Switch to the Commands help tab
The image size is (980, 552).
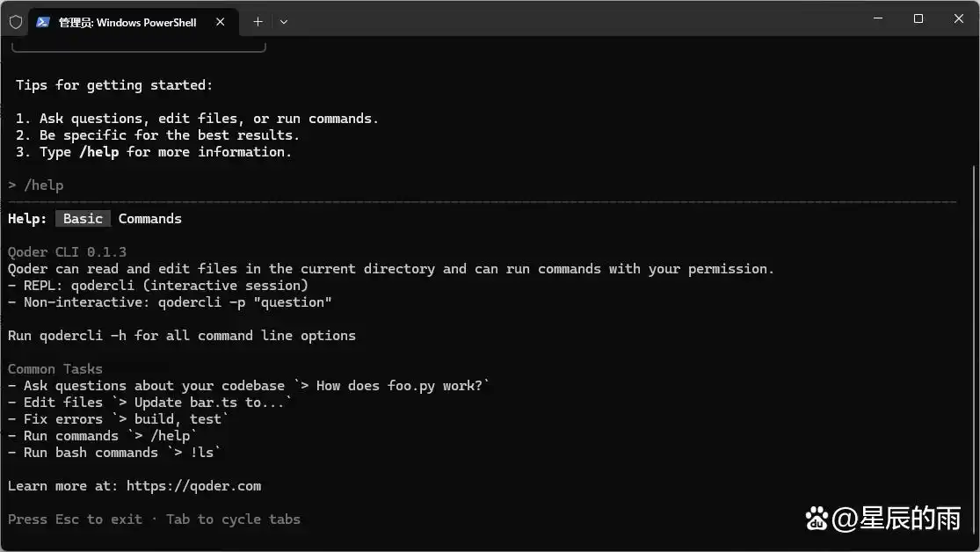tap(150, 219)
